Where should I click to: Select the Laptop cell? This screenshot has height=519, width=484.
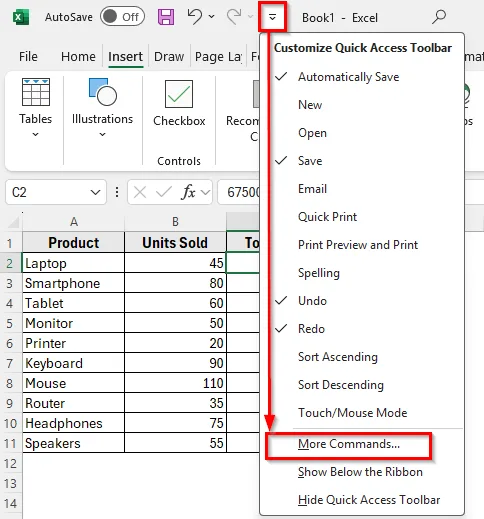click(x=74, y=263)
